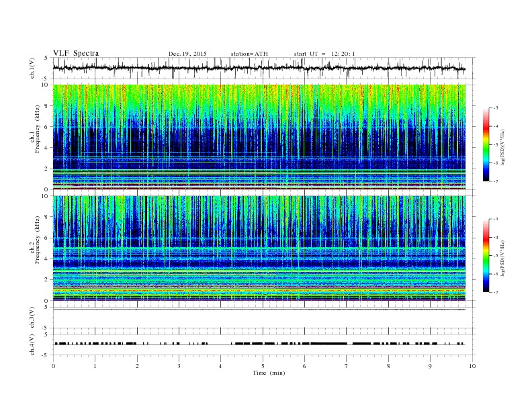Viewport: 532px width, 411px height.
Task: Select the ch.1 voltage waveform trace panel
Action: click(x=264, y=68)
